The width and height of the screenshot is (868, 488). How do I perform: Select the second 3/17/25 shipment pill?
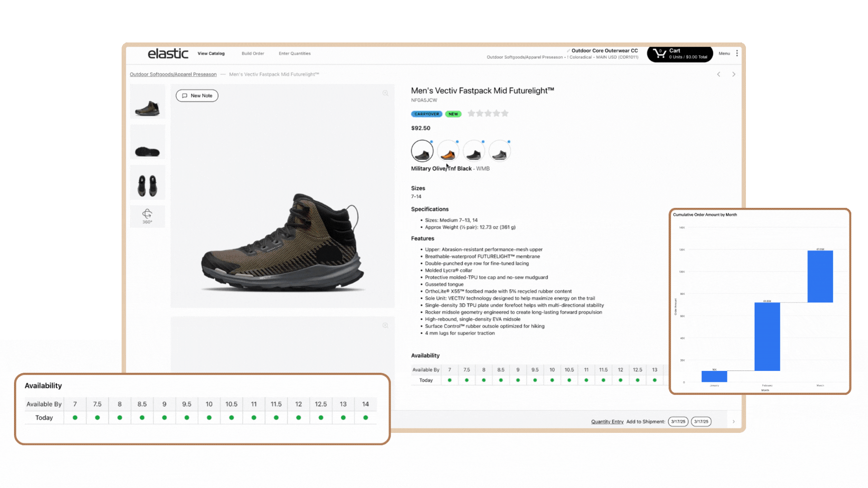tap(701, 422)
